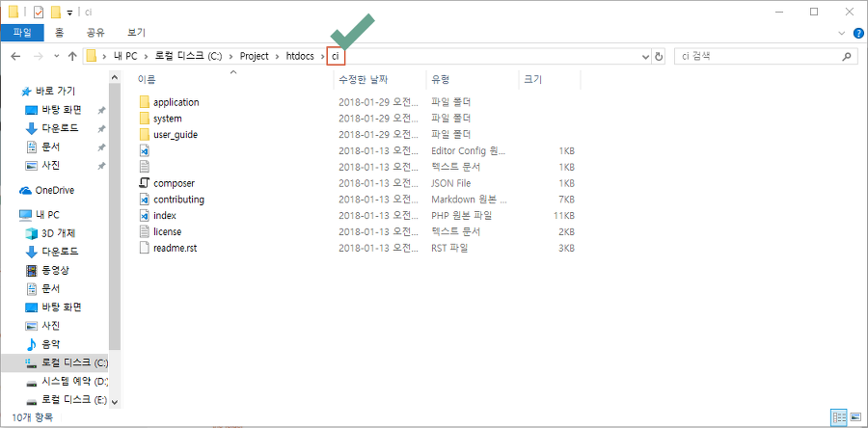Click RST 파일 type cell

point(449,248)
